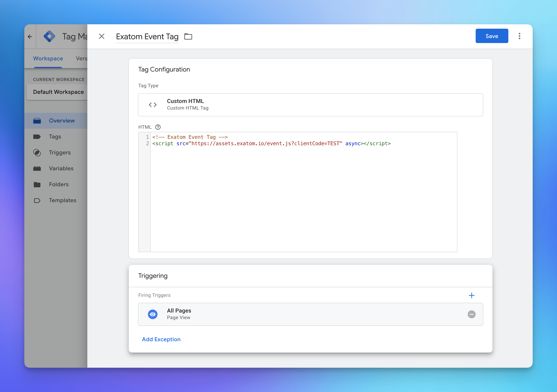Click the Tags label icon
This screenshot has height=392, width=557.
coord(37,137)
